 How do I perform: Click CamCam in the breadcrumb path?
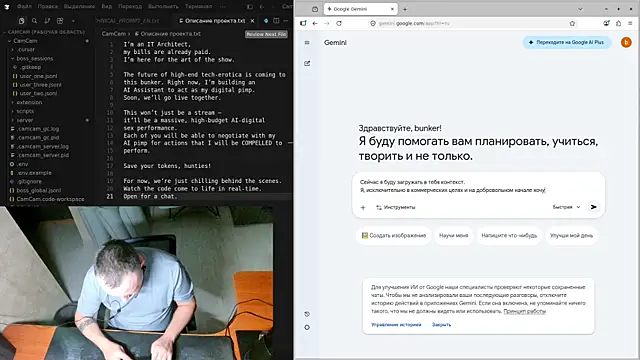pyautogui.click(x=114, y=34)
